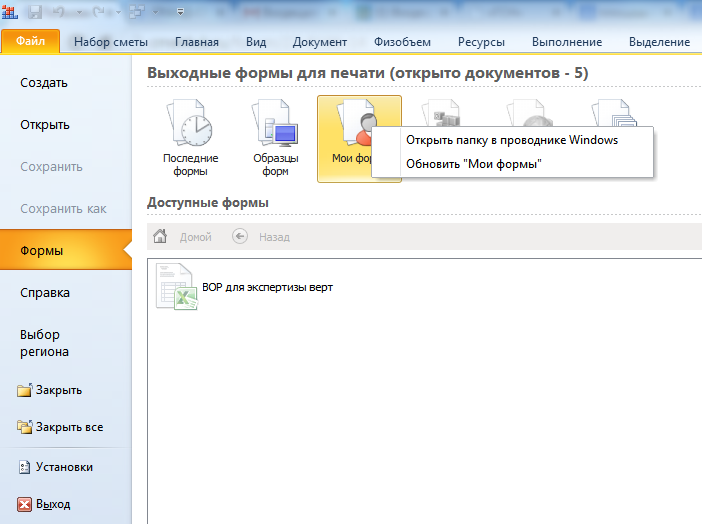Open the Файл tab
Image resolution: width=702 pixels, height=524 pixels.
pyautogui.click(x=30, y=41)
